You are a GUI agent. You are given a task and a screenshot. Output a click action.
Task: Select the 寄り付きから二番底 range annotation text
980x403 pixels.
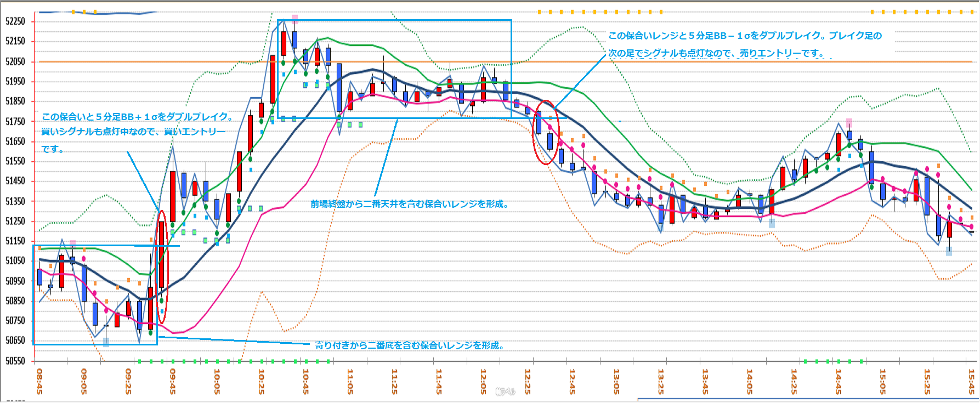[x=409, y=345]
